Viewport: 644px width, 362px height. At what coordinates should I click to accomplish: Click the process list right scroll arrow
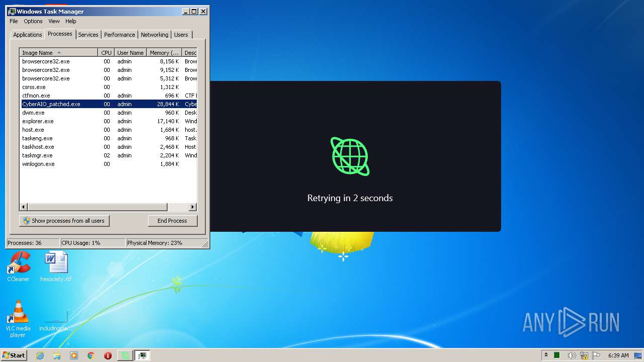tap(193, 207)
